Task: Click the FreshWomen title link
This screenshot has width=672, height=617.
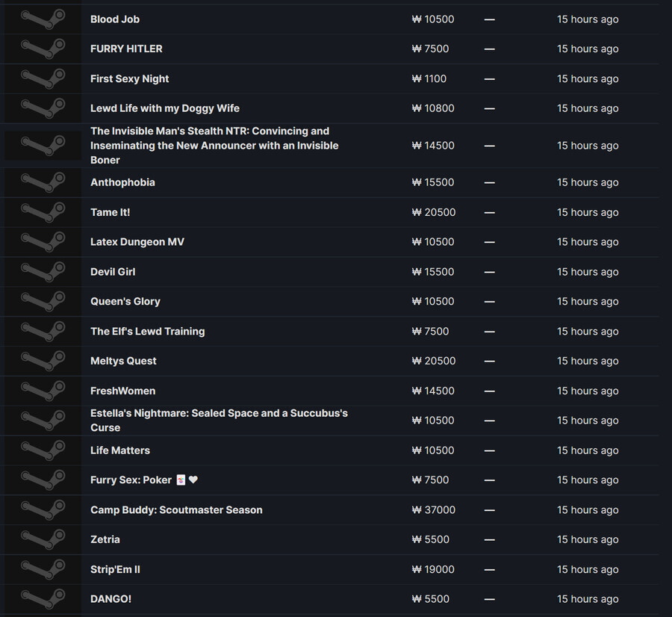Action: tap(123, 391)
